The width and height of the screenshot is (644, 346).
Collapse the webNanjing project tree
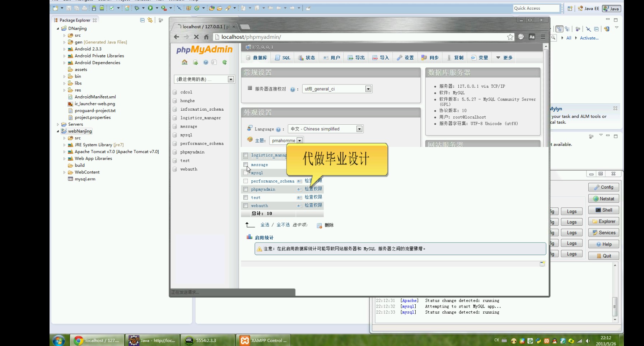[x=58, y=131]
